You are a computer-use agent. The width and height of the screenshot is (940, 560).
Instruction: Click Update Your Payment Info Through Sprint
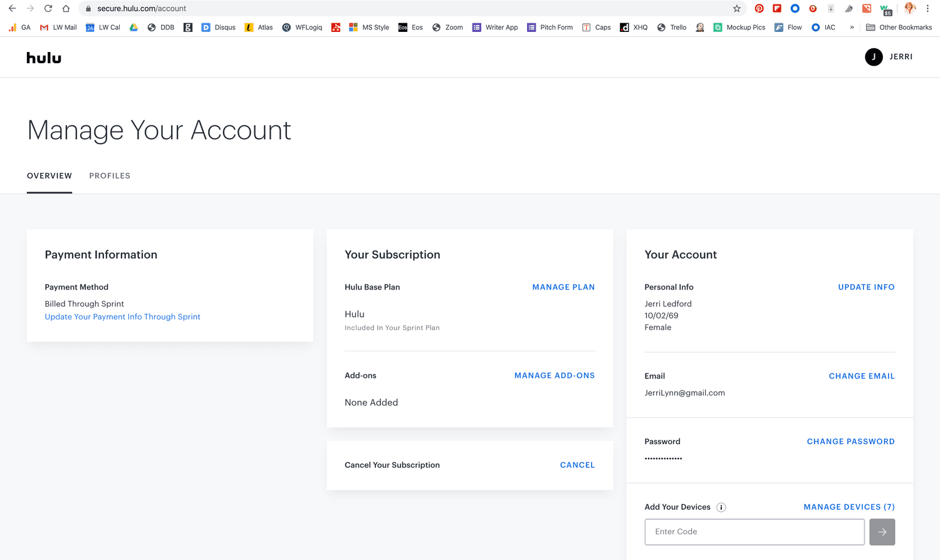click(x=122, y=317)
